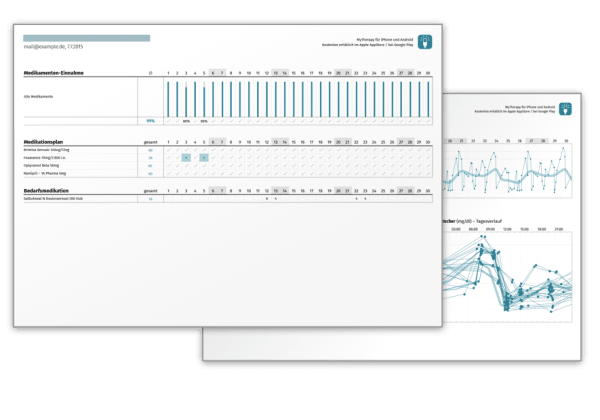The width and height of the screenshot is (600, 420).
Task: Click the Brimica Genuair medication row label
Action: pyautogui.click(x=48, y=150)
